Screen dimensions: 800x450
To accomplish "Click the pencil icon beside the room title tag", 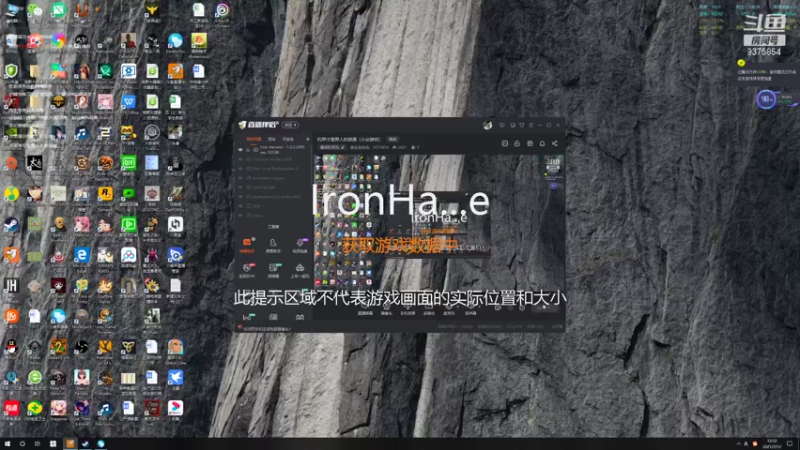I will pyautogui.click(x=342, y=147).
